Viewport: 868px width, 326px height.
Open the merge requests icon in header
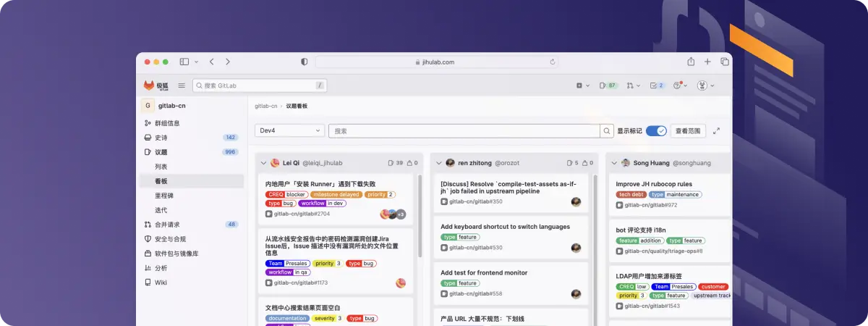(x=632, y=85)
